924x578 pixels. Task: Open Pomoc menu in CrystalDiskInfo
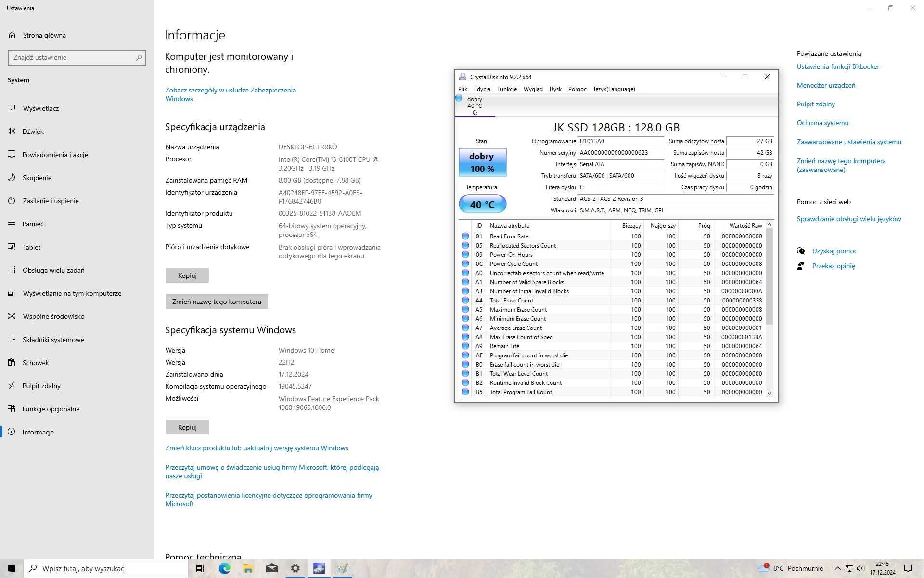(x=577, y=89)
